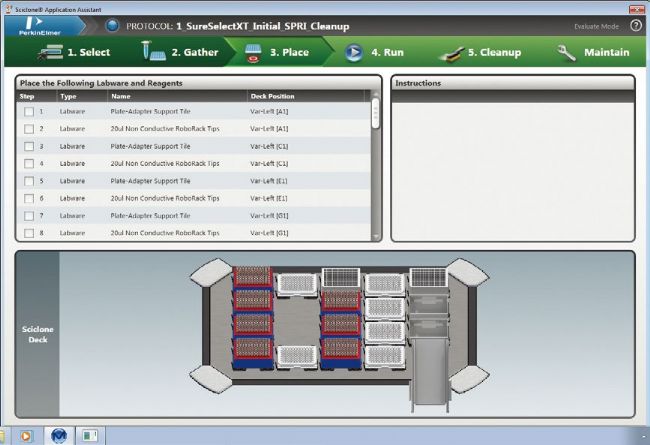Viewport: 650px width, 445px height.
Task: Check step 5 Plate-Adapter Support Tile checkbox
Action: [x=29, y=181]
